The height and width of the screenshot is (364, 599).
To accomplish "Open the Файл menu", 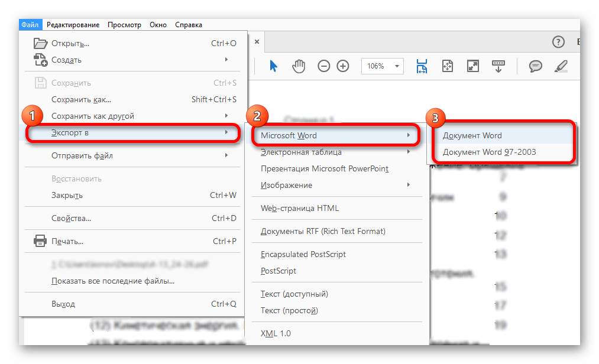I will pos(30,24).
